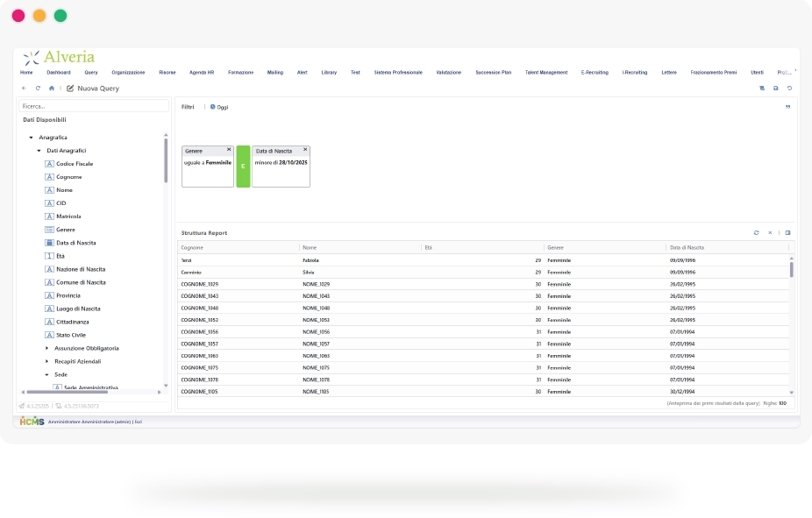
Task: Expand the Assunzione Obbligatoria node
Action: (46, 348)
